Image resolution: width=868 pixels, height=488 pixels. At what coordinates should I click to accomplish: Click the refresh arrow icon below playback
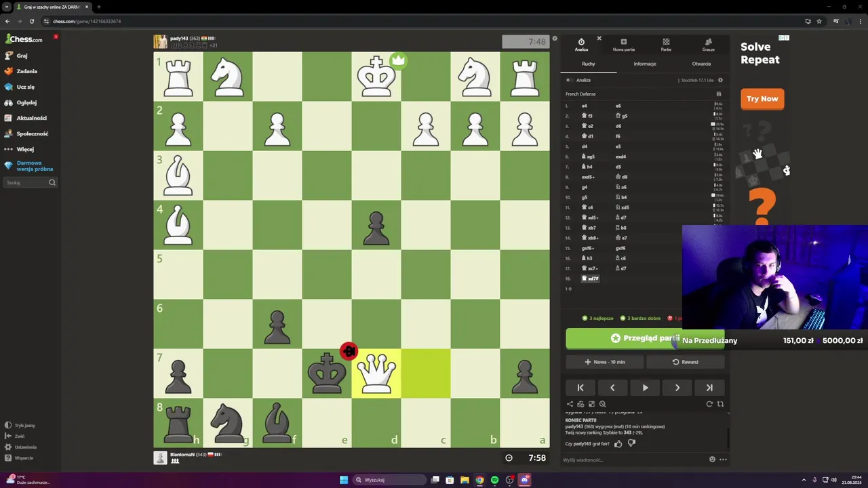tap(709, 404)
